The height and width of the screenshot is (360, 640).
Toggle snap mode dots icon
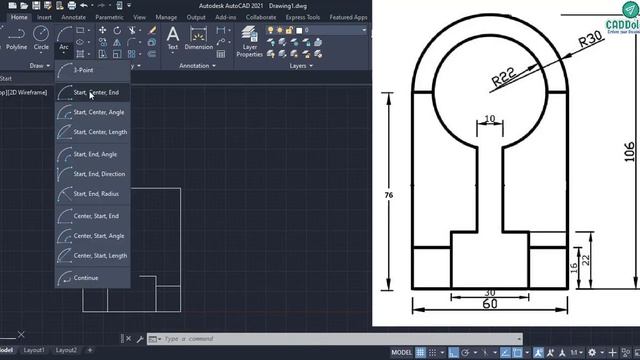(432, 353)
